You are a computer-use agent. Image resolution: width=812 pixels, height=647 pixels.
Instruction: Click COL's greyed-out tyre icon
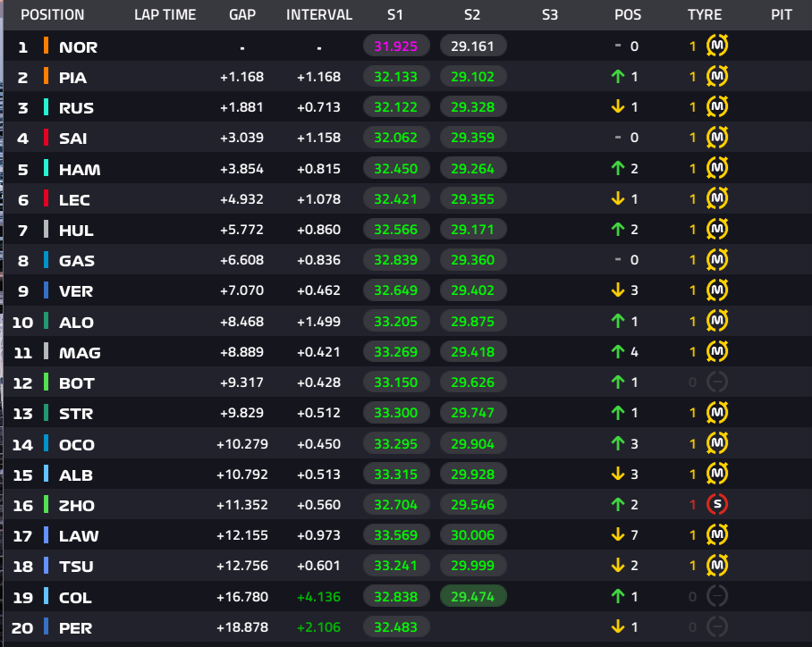717,596
